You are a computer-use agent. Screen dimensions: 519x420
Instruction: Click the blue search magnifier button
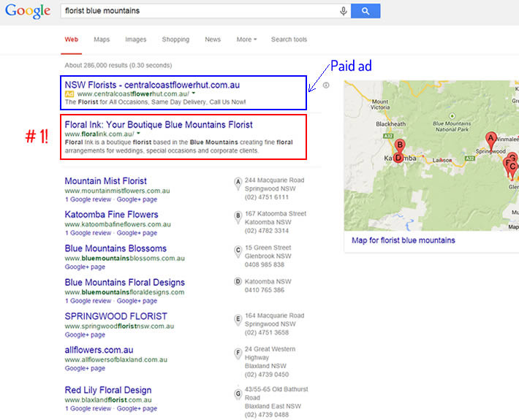tap(365, 11)
